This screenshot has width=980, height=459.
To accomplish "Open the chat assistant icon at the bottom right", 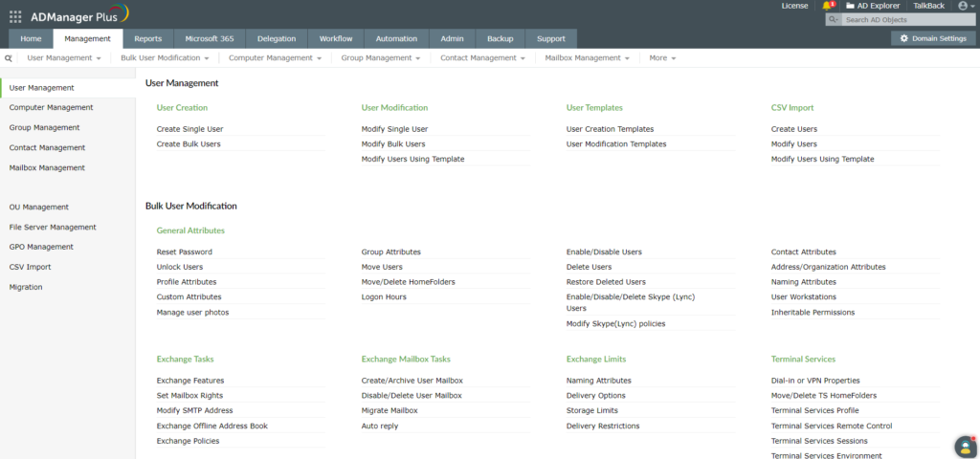I will click(965, 446).
